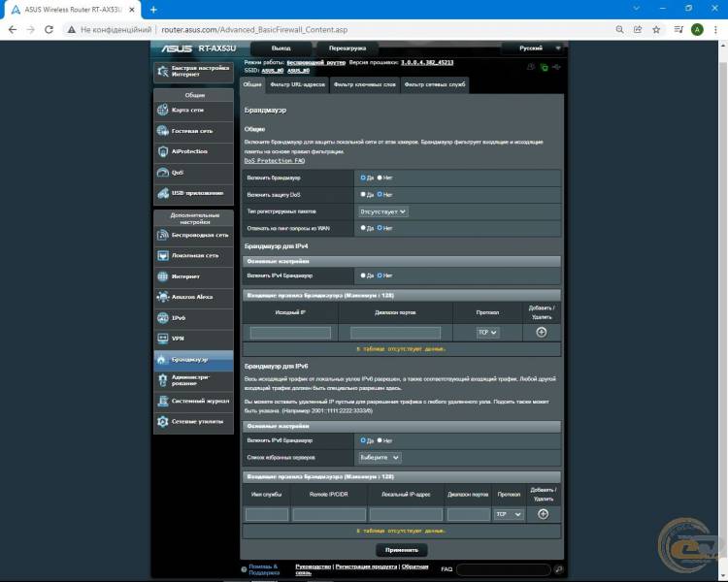Click the share page icon in address bar
The image size is (728, 582).
[638, 30]
